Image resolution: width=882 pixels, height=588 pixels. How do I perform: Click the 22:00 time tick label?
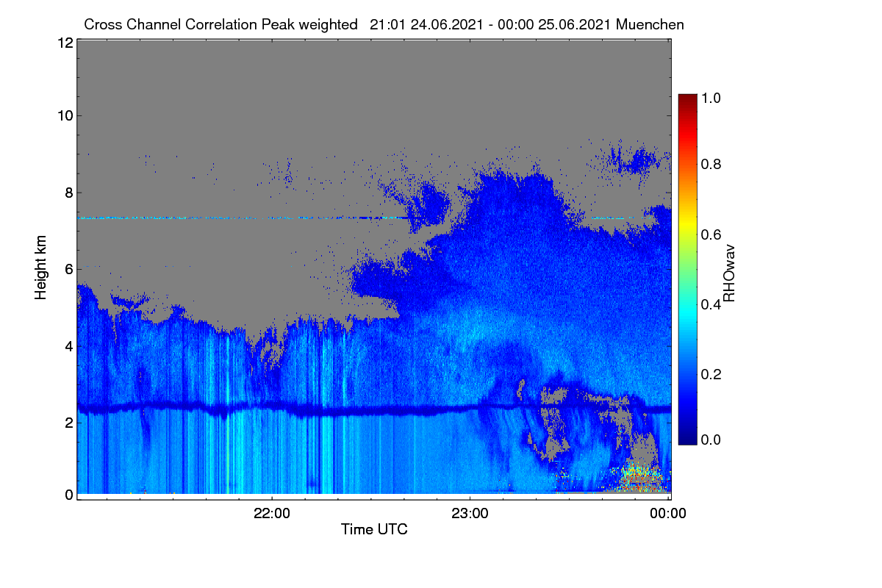pos(272,514)
